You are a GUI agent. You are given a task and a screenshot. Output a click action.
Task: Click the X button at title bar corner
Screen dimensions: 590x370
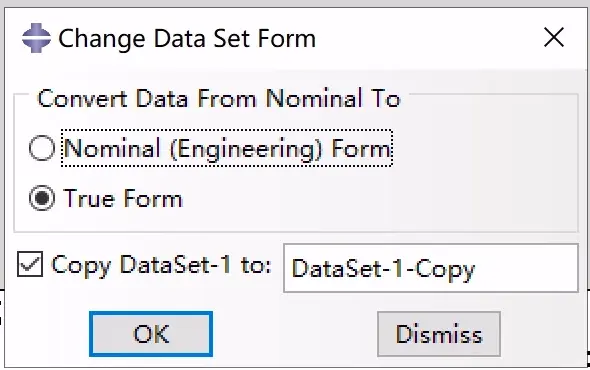tap(554, 37)
